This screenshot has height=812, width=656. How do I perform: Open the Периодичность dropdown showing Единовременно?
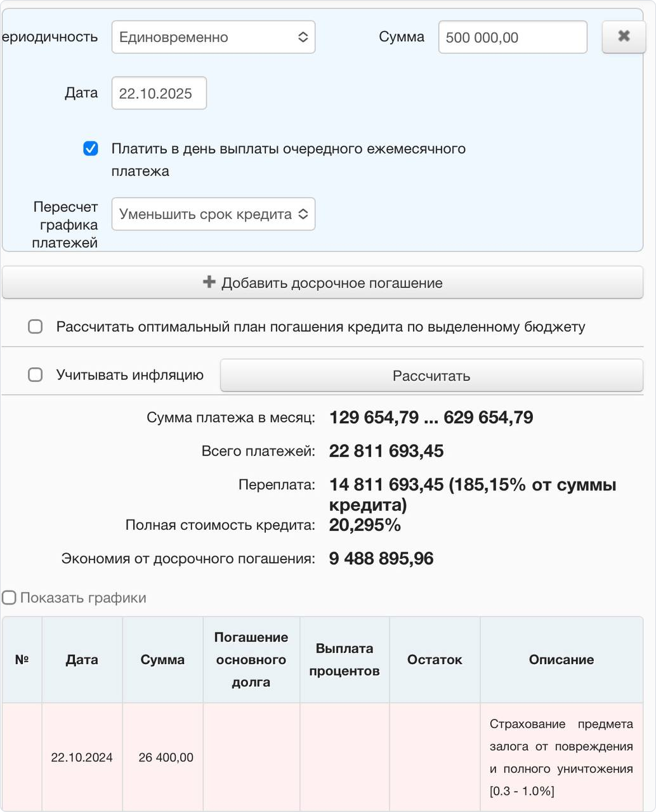213,37
